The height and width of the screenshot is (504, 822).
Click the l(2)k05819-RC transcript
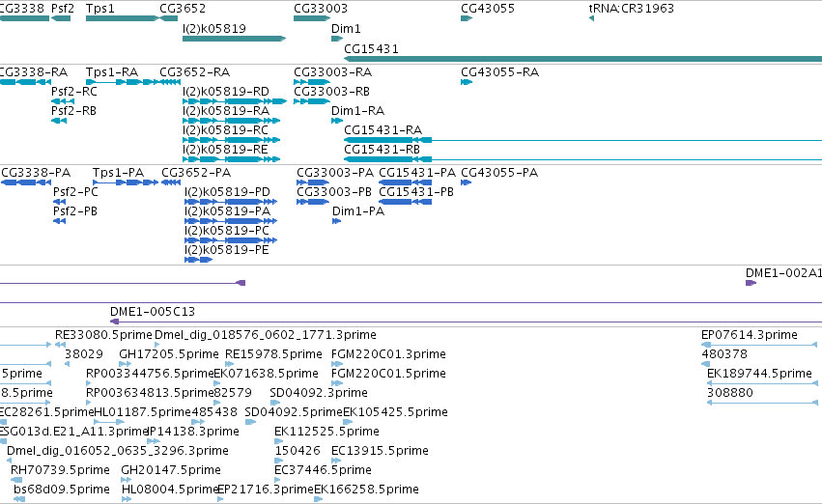click(231, 140)
